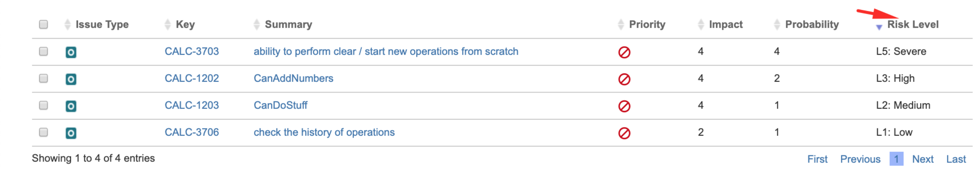
Task: Click the priority icon for CALC-3706
Action: [x=624, y=133]
